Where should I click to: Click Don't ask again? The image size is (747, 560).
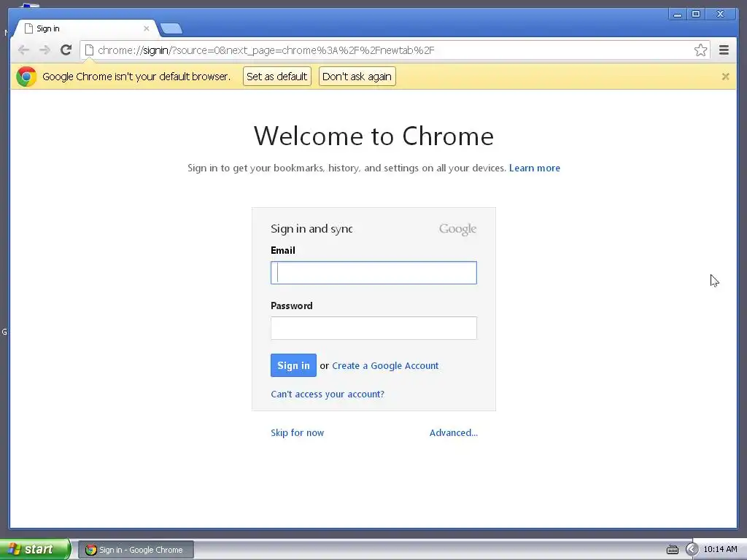pos(357,76)
